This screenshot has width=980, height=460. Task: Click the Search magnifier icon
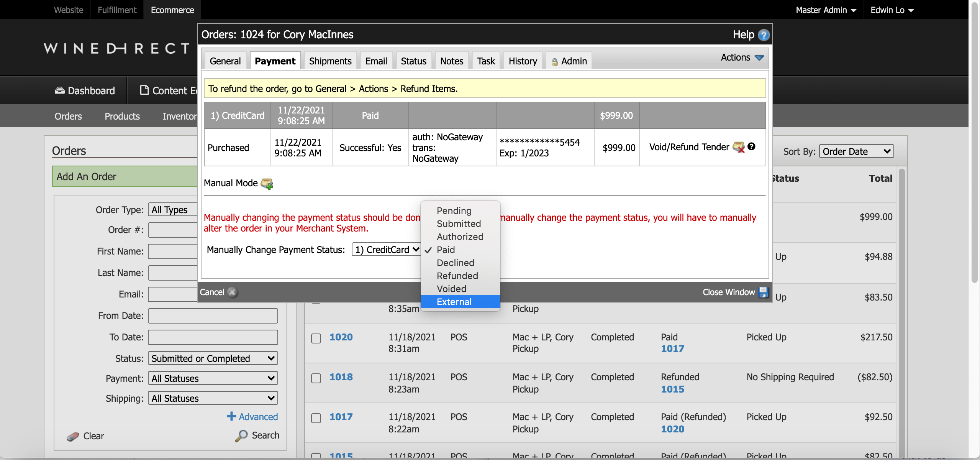click(241, 436)
